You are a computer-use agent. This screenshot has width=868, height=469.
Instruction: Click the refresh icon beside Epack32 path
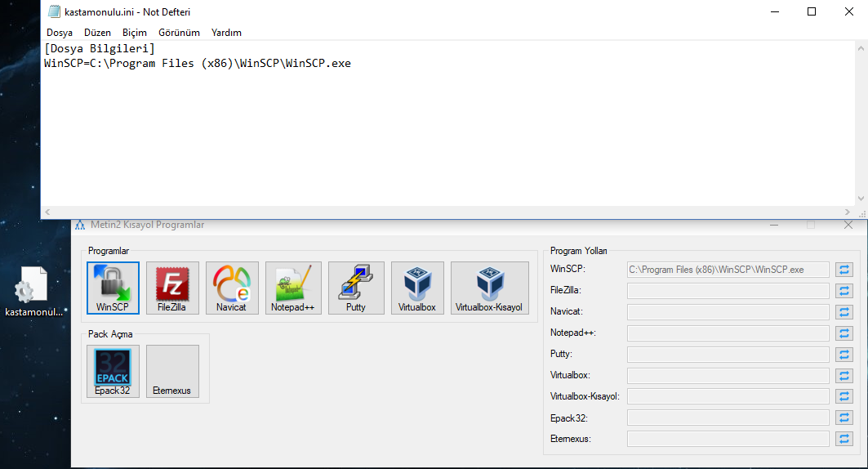[844, 418]
